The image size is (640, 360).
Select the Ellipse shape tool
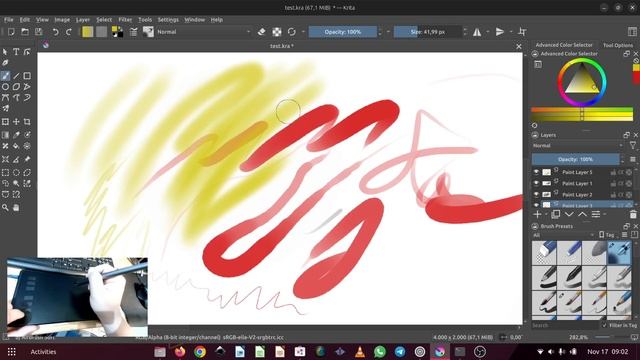tap(5, 87)
